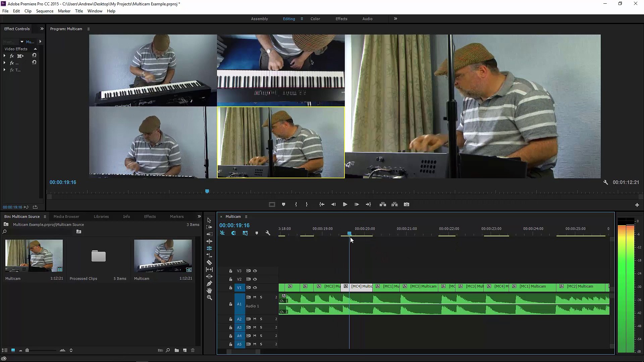Select the Hand tool

pyautogui.click(x=209, y=291)
